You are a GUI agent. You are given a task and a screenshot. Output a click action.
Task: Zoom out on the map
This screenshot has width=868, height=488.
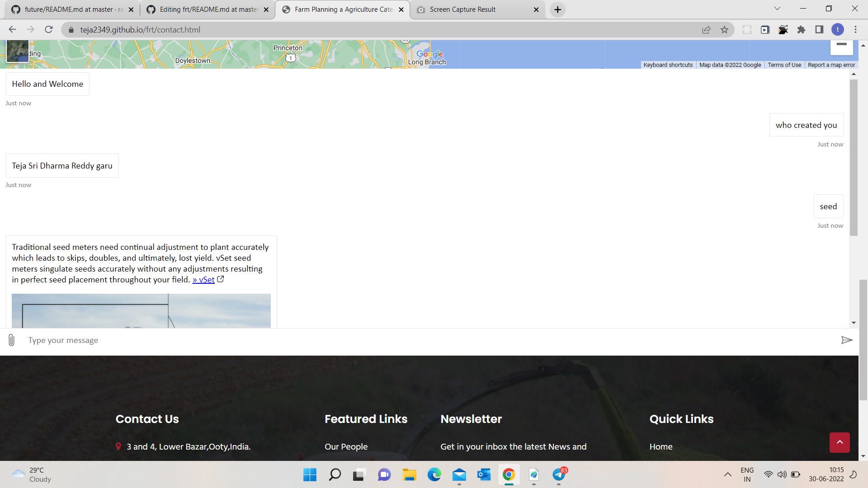click(x=841, y=45)
